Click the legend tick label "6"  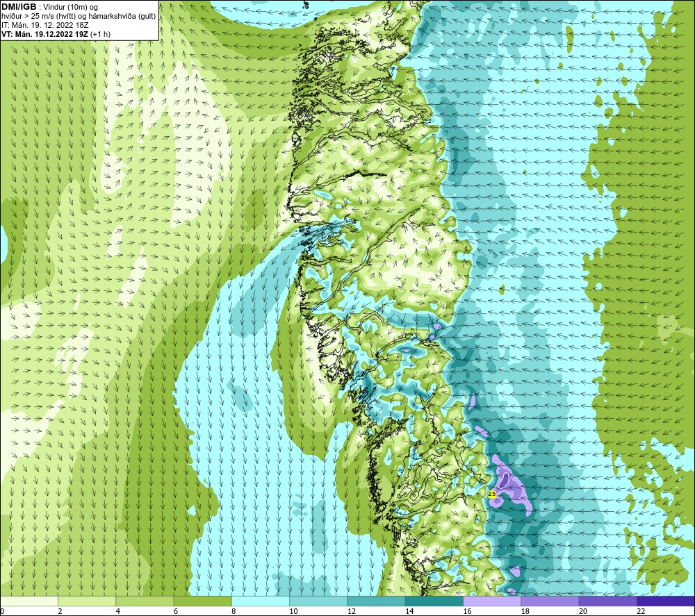click(x=176, y=611)
